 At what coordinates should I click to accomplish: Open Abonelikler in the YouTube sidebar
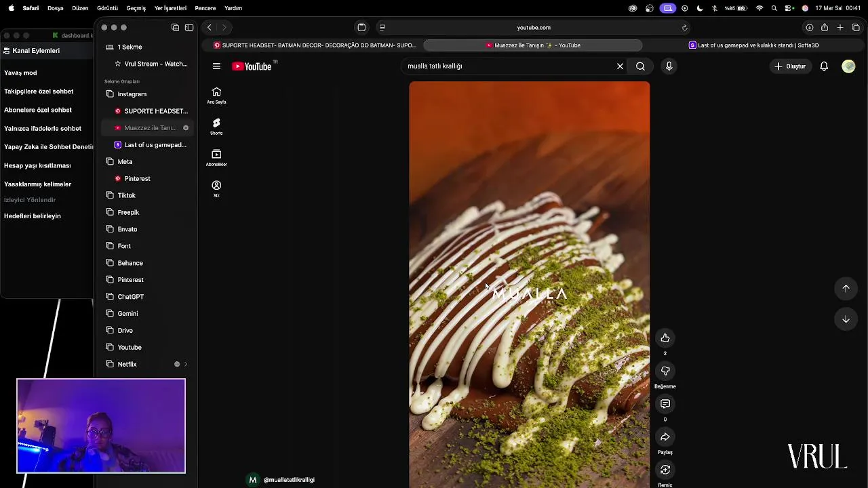[x=216, y=158]
